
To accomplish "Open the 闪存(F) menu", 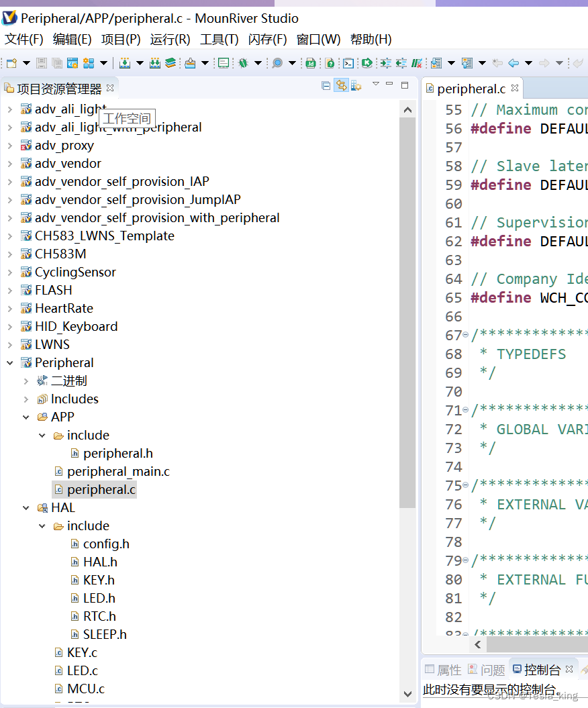I will tap(267, 40).
